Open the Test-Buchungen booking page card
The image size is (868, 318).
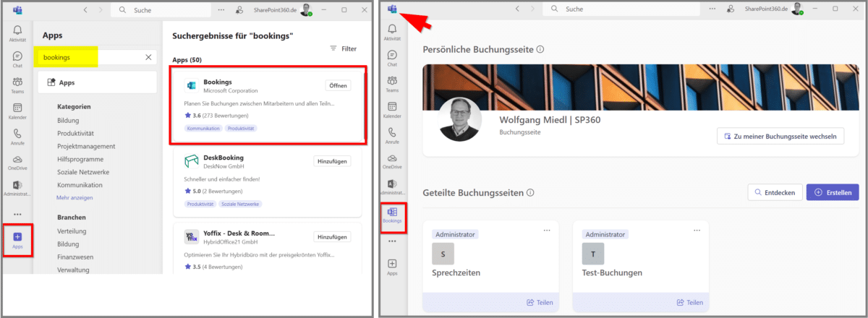click(641, 267)
